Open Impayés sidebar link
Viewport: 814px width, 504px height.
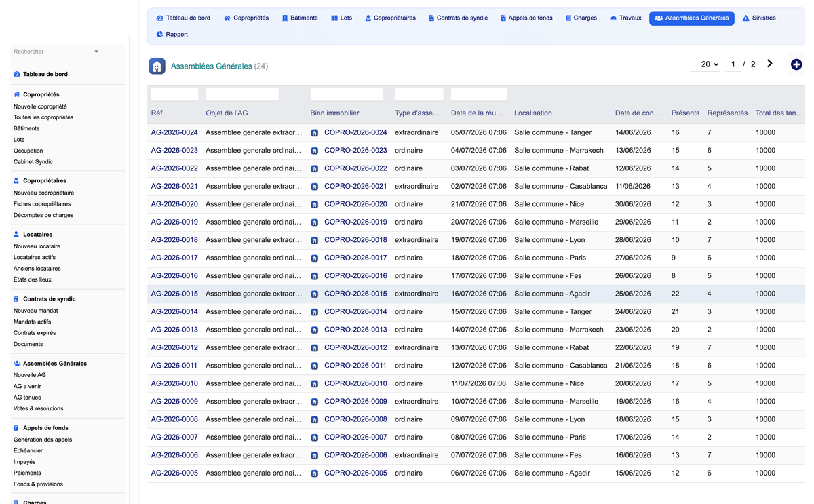tap(24, 462)
